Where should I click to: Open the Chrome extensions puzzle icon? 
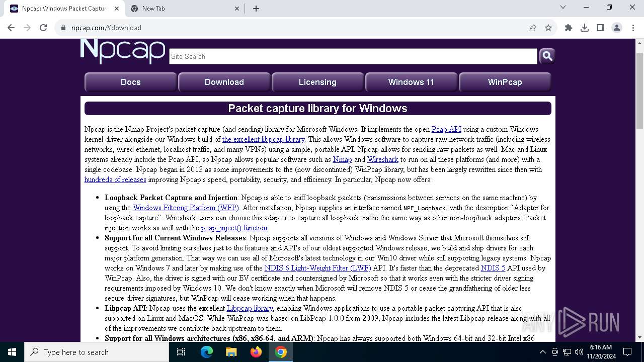tap(569, 28)
